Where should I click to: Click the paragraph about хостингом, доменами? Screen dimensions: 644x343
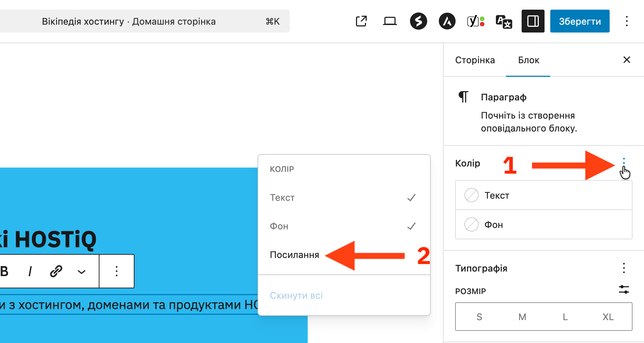(129, 305)
